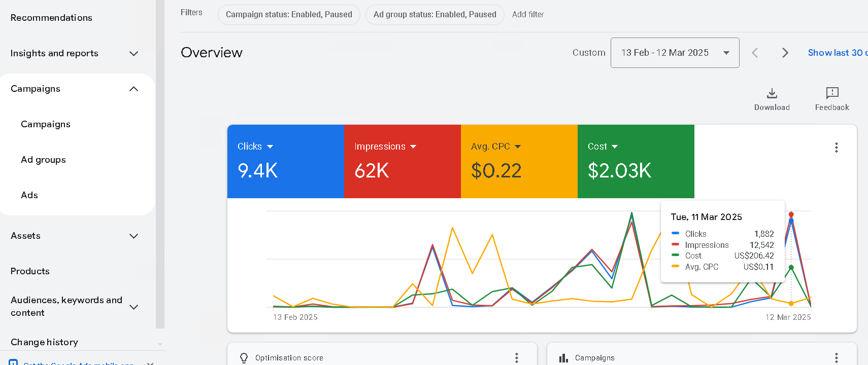Click the 13 Feb 2025 axis label
Viewport: 868px width, 365px height.
[x=295, y=317]
